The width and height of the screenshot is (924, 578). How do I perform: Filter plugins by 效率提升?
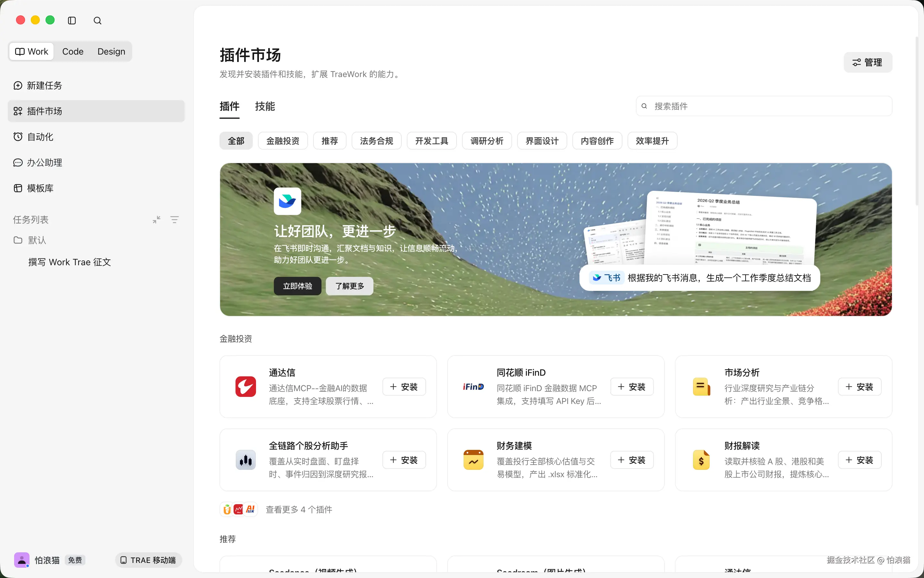point(653,141)
